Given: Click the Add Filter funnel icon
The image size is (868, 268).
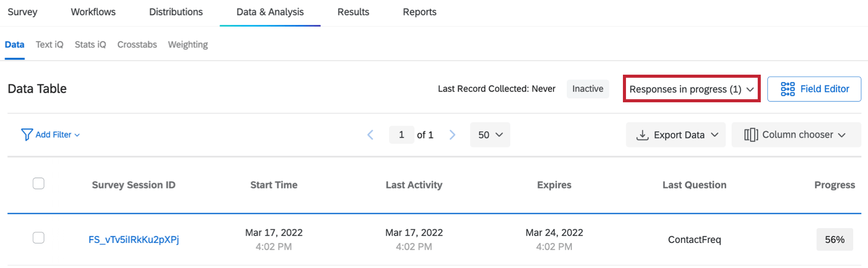Looking at the screenshot, I should 27,135.
